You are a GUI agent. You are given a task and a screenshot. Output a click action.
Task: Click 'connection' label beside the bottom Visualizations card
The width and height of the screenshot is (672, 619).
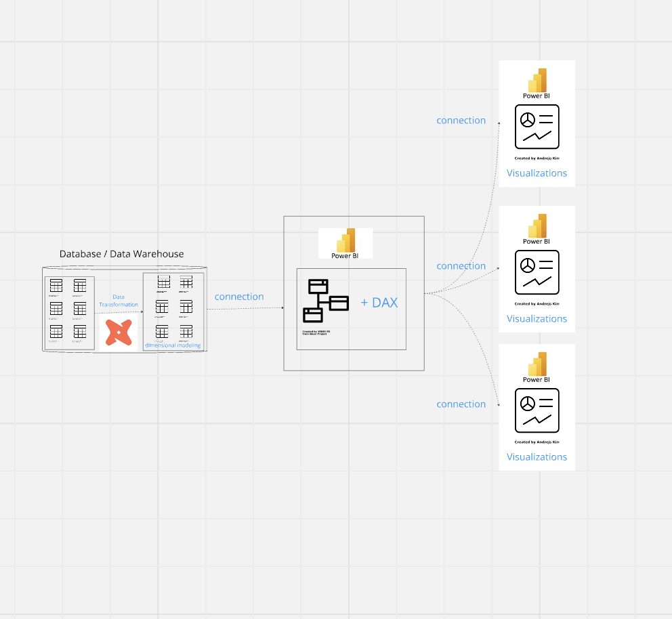click(461, 404)
